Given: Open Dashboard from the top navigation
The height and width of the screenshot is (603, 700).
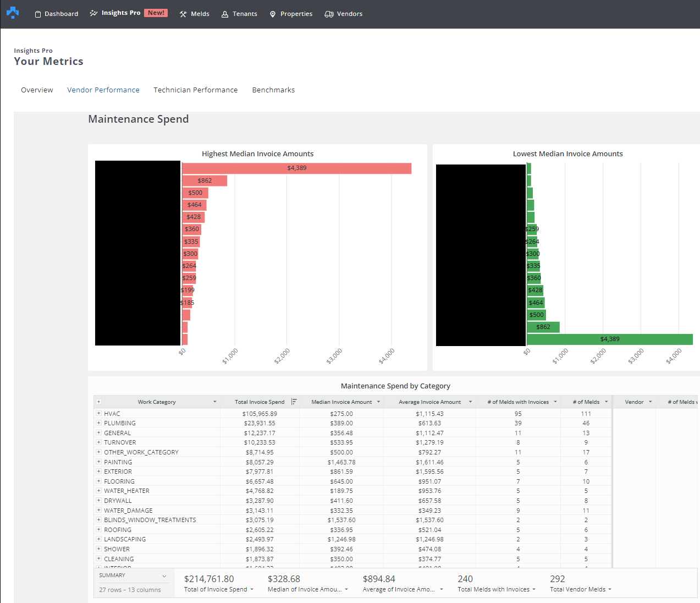Looking at the screenshot, I should click(57, 14).
